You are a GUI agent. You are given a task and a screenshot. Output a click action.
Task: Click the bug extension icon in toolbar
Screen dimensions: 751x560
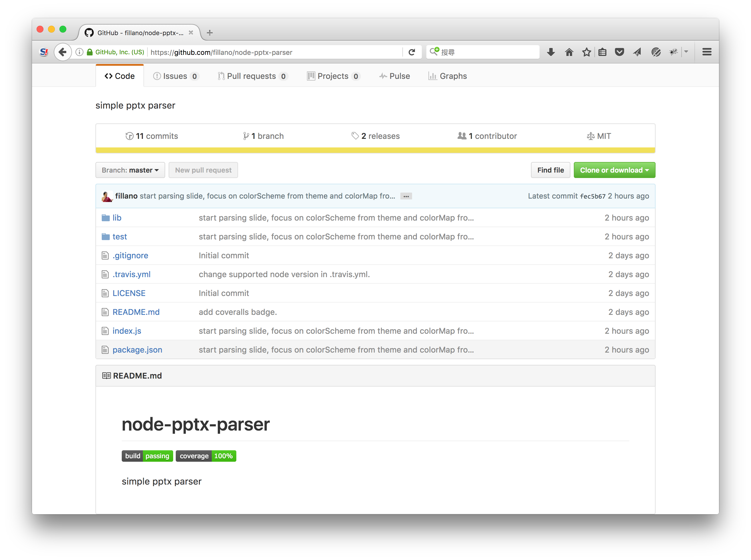(x=673, y=52)
